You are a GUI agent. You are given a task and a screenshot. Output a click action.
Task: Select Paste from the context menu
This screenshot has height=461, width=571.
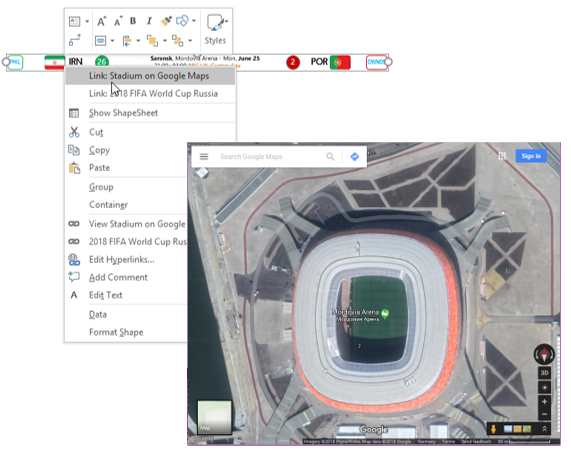coord(126,168)
